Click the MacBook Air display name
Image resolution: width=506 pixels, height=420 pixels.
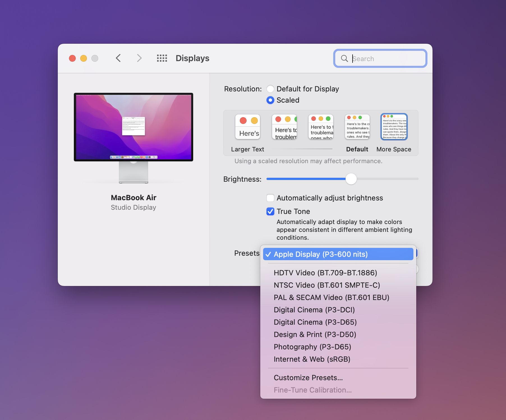click(x=134, y=198)
